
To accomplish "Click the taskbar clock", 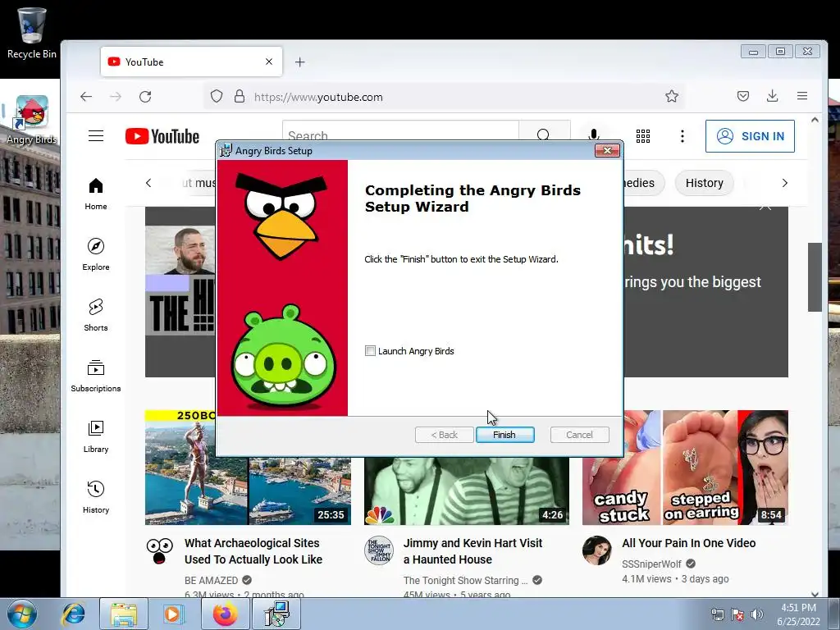I will [799, 614].
